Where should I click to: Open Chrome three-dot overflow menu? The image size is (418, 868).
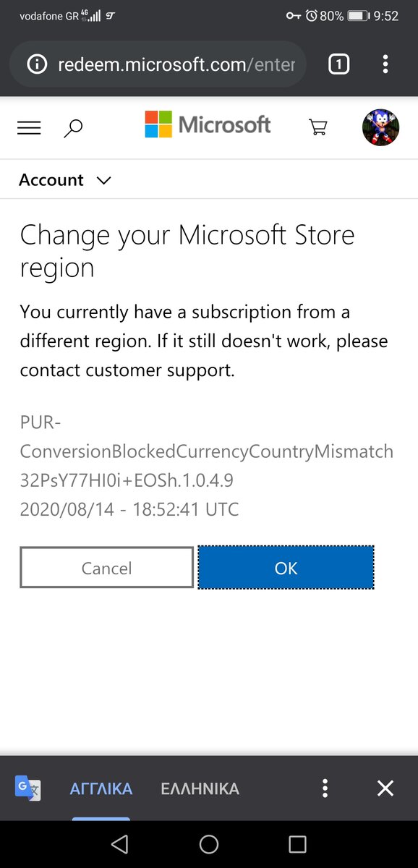click(x=385, y=64)
